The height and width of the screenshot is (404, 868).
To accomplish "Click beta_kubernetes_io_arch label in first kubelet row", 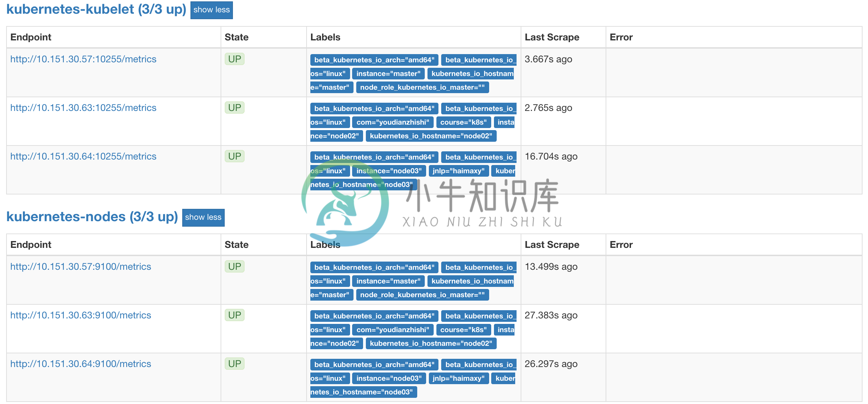I will pos(374,60).
